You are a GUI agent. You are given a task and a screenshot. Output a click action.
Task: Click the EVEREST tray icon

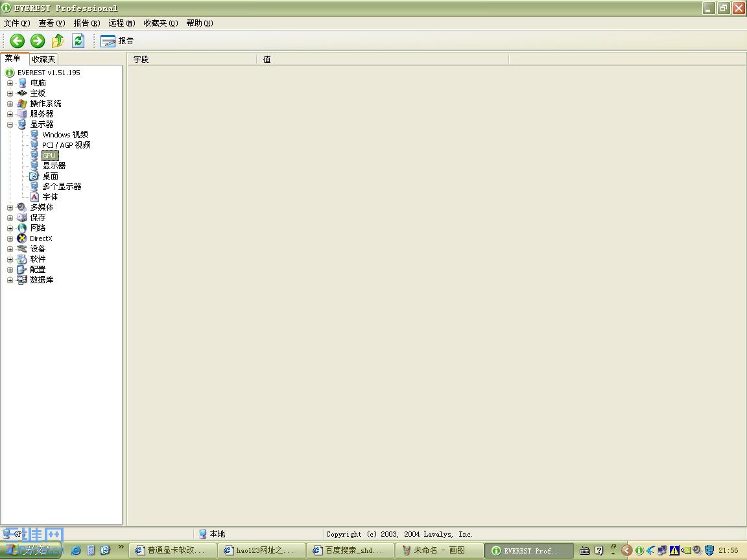point(639,550)
